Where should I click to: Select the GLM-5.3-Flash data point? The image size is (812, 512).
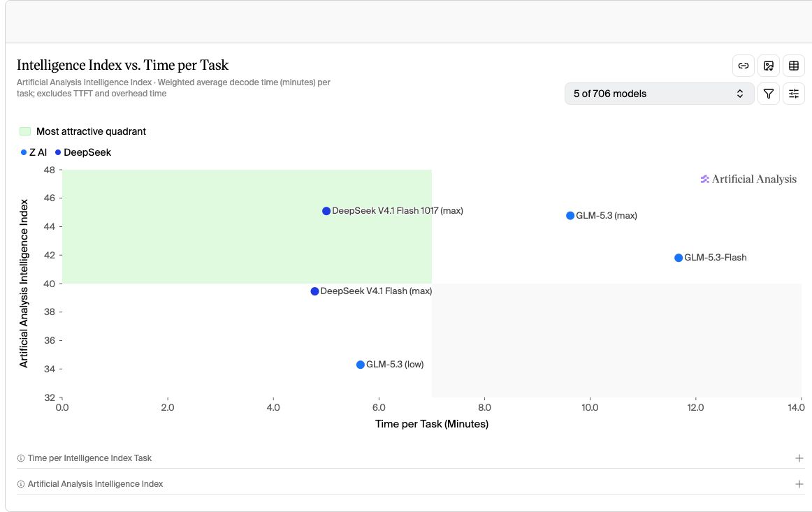pos(679,258)
